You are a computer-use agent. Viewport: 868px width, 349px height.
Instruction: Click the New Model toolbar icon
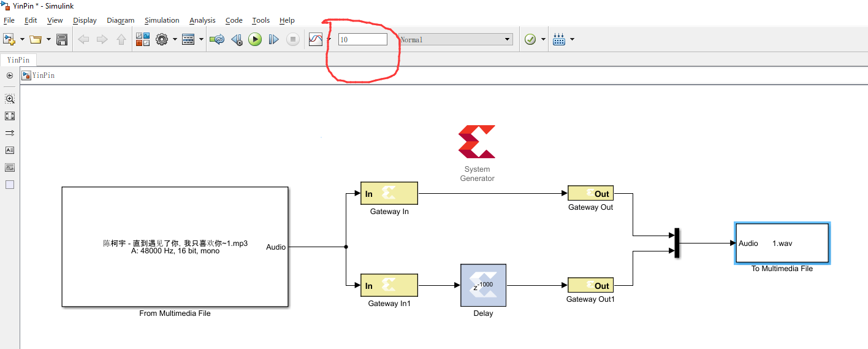9,39
